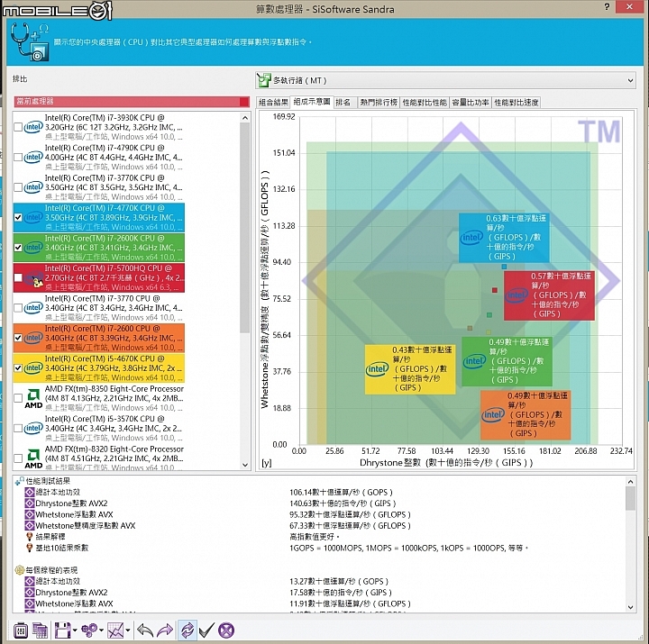Click results panel scroll down arrow
This screenshot has width=649, height=644.
coord(630,607)
